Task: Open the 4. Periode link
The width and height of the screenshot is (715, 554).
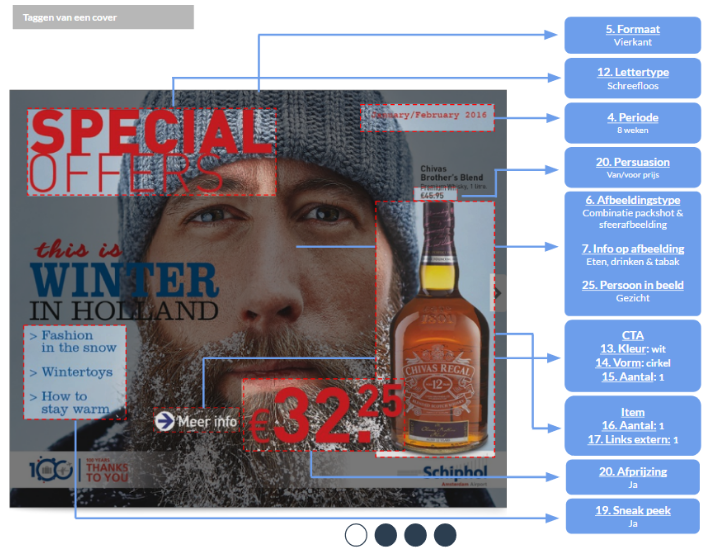Action: (632, 118)
